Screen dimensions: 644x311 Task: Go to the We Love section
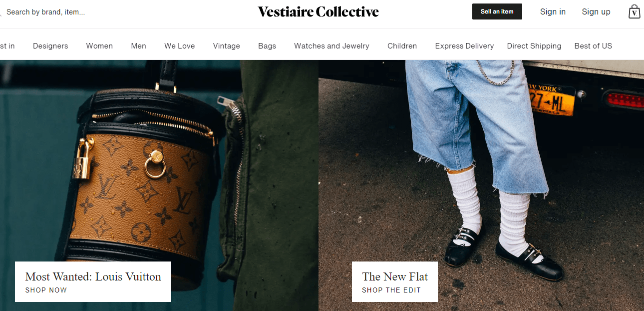180,46
